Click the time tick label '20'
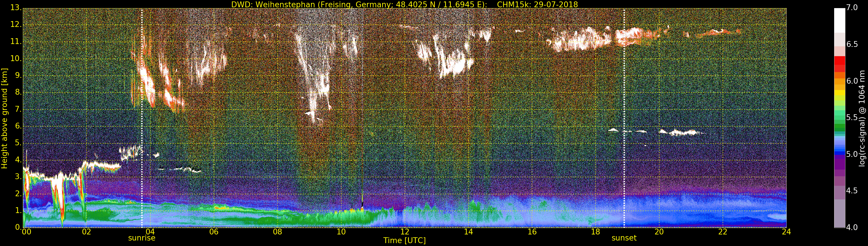Image resolution: width=868 pixels, height=246 pixels. tap(659, 232)
